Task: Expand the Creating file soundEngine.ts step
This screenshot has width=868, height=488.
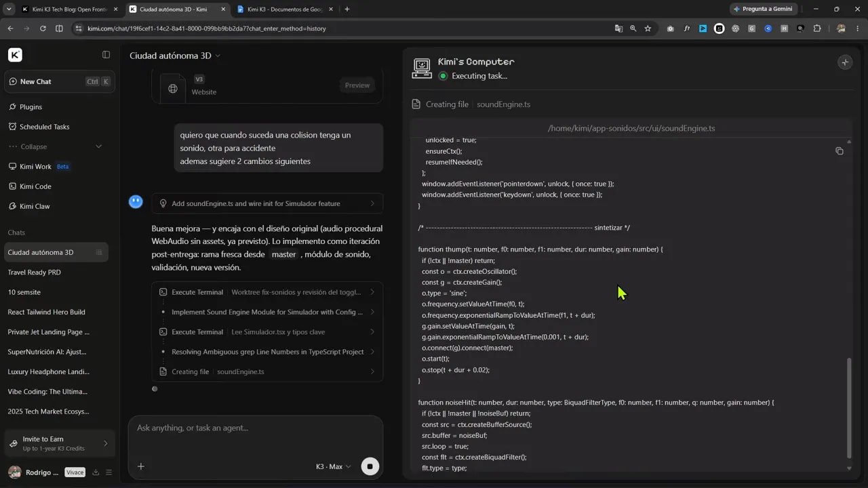Action: coord(267,371)
